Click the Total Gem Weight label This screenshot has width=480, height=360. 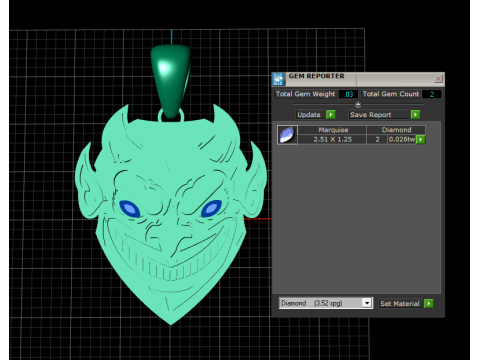click(x=305, y=94)
